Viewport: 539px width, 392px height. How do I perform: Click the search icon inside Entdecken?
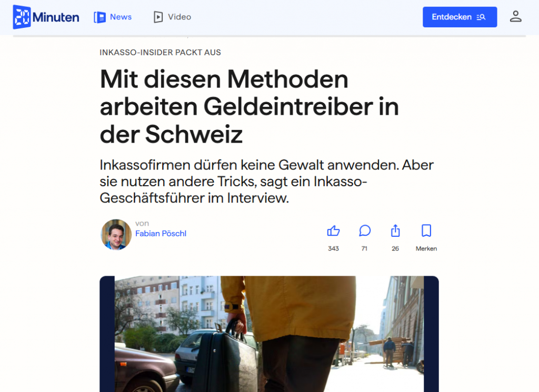point(481,17)
